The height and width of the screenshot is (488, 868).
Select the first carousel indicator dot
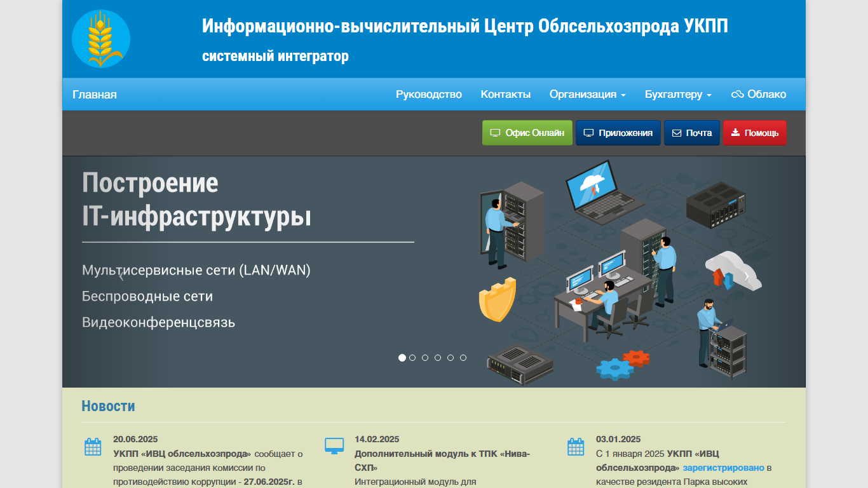[x=402, y=358]
